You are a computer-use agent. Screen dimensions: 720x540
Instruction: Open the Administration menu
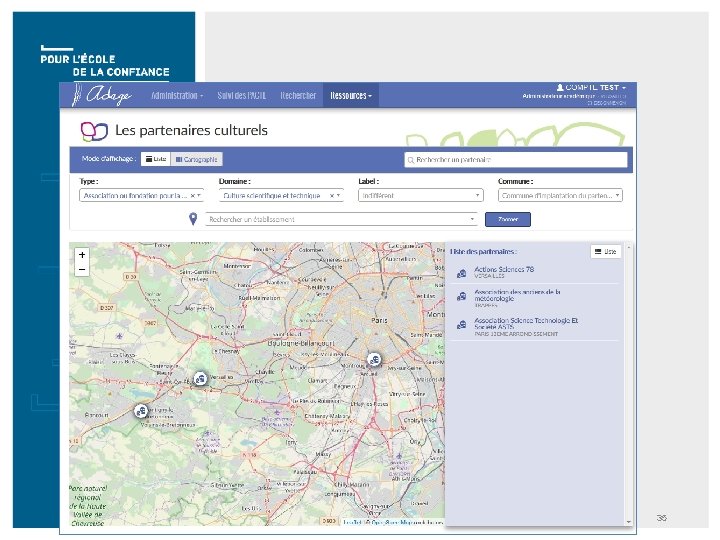177,96
